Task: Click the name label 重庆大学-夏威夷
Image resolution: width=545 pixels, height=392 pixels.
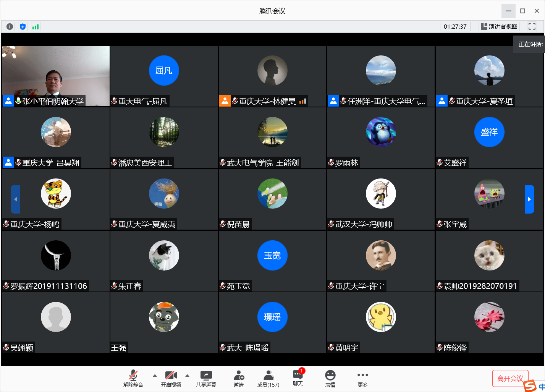Action: pos(147,224)
